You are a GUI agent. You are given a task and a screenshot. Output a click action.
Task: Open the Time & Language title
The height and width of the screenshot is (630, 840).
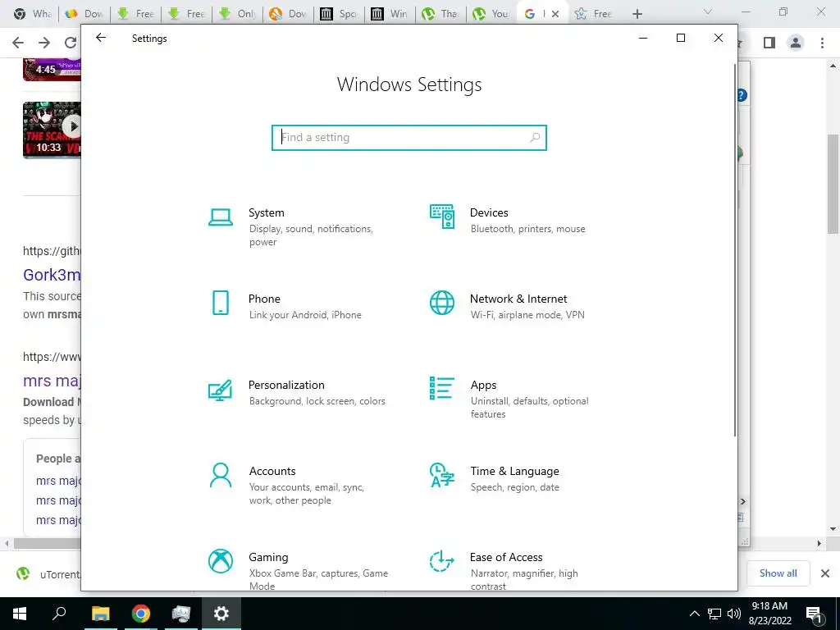point(514,472)
